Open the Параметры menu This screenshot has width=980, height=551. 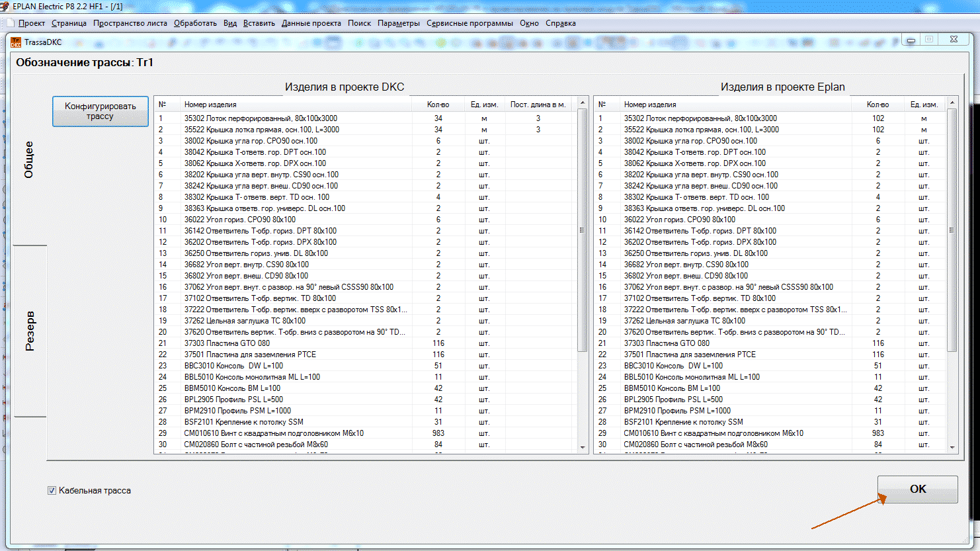pos(399,23)
